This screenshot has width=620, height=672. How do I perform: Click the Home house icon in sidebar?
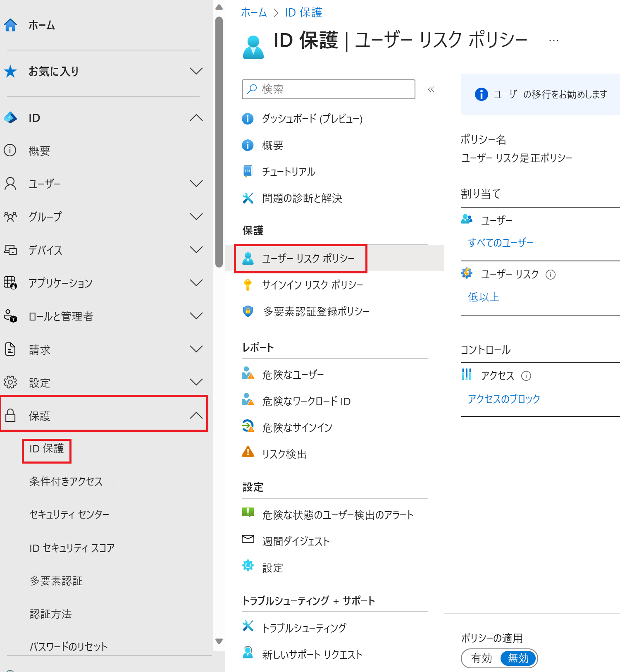coord(10,25)
